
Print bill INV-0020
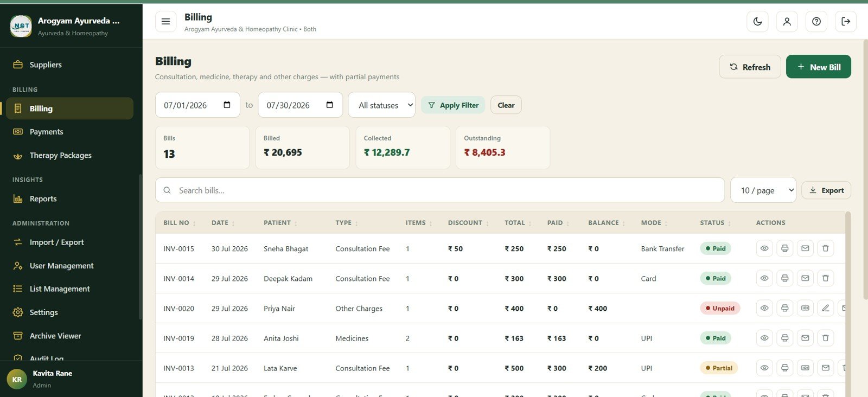(784, 308)
